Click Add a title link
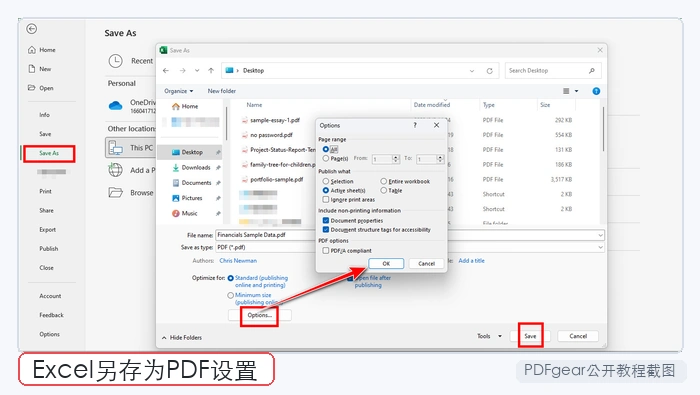 (x=471, y=261)
